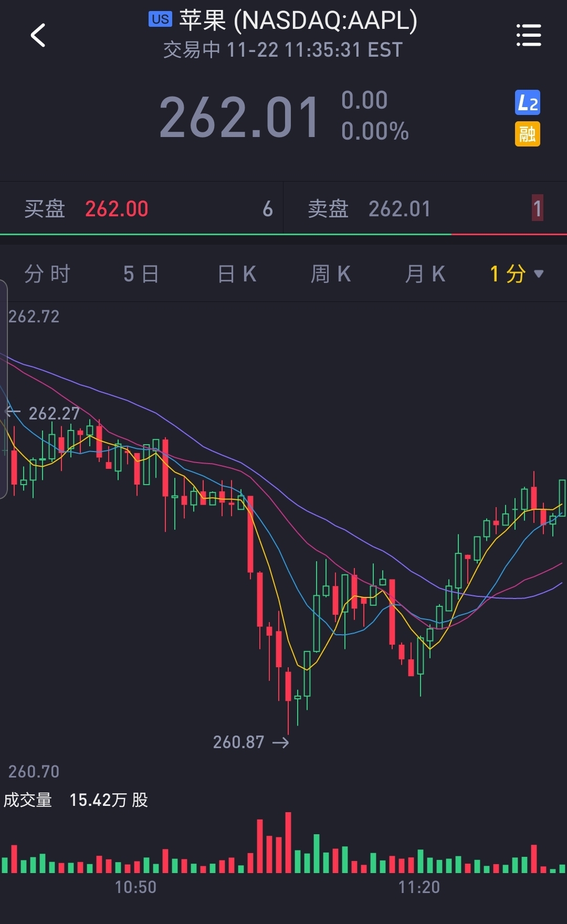Tap the 卖盘 ask price 262.01

pyautogui.click(x=400, y=209)
